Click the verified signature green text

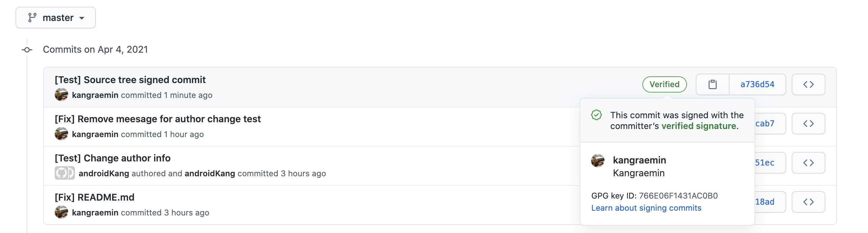[699, 126]
